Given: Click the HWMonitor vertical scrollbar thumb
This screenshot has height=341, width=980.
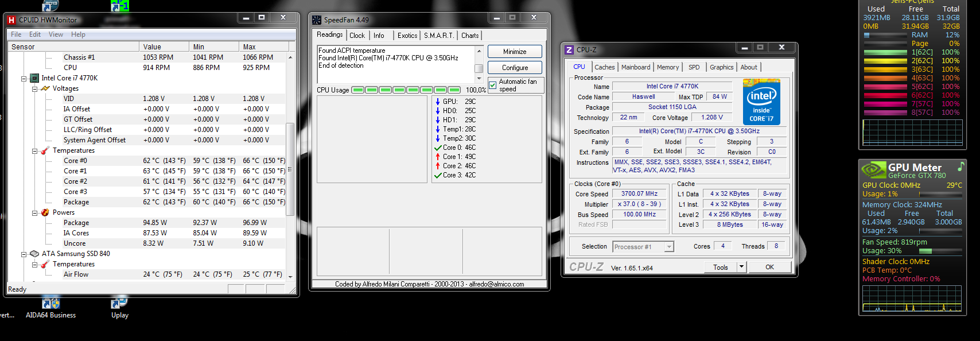Looking at the screenshot, I should click(x=290, y=169).
